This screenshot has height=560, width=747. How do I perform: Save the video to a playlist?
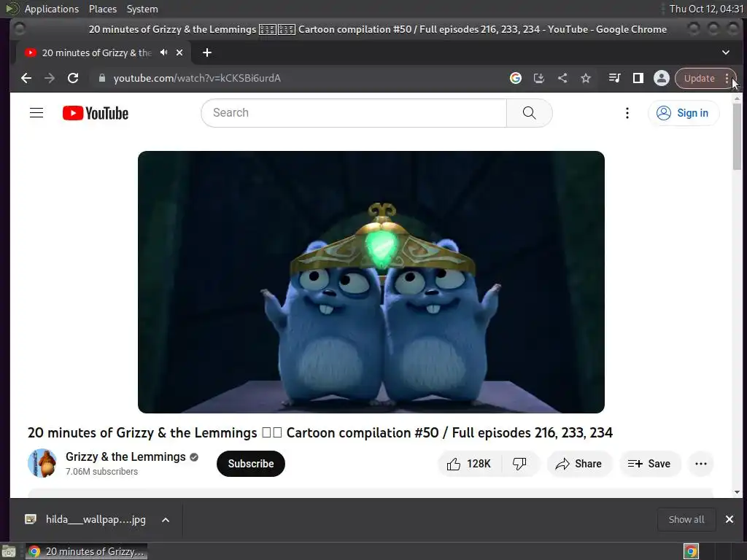click(x=649, y=463)
